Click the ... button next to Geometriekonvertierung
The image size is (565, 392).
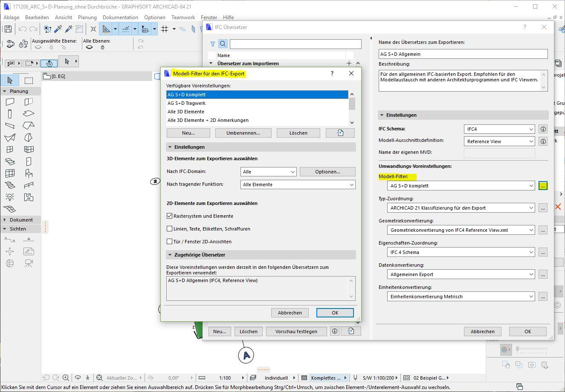(543, 230)
